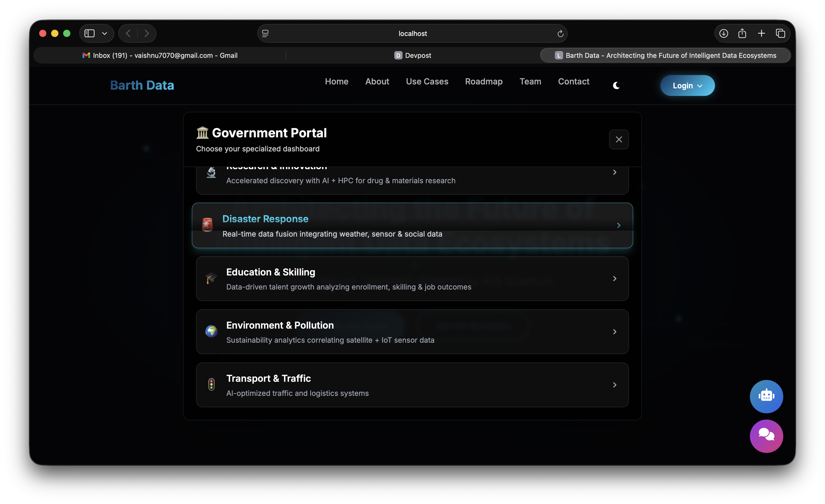Close the Government Portal dialog
825x504 pixels.
618,139
